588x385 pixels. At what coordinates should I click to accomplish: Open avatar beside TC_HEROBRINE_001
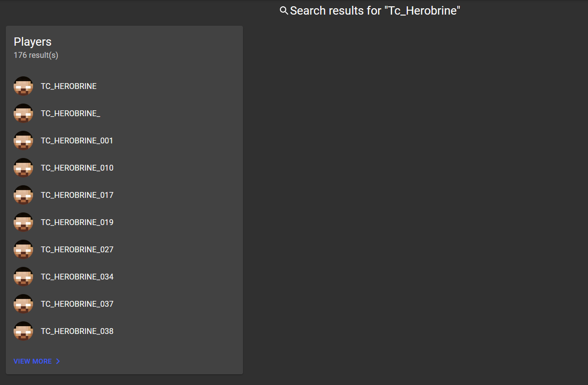point(23,140)
